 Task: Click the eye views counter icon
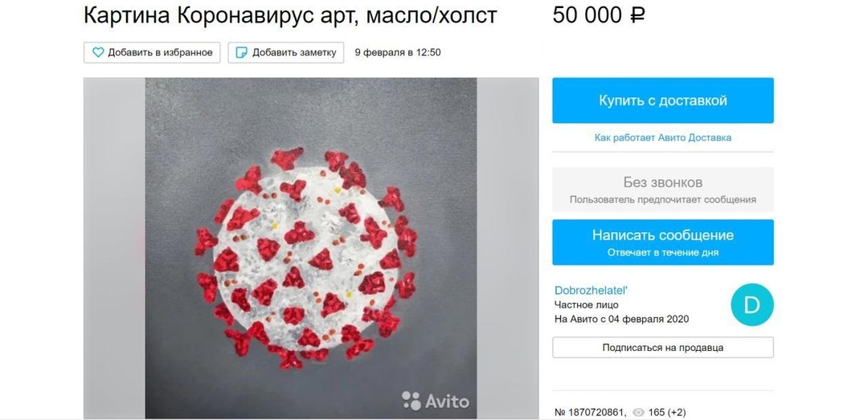pos(638,412)
